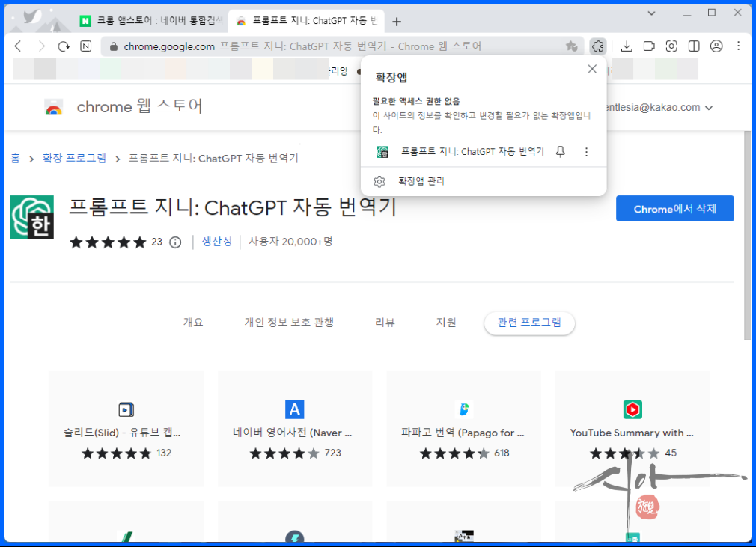Screen dimensions: 756x547
Task: Click 사용자 20,000+명 text
Action: 290,242
